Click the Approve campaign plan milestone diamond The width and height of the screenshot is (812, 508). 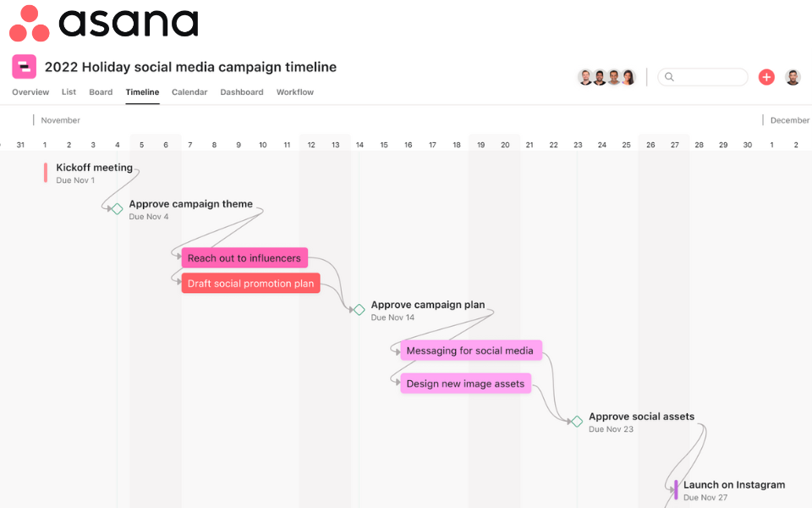(x=359, y=310)
